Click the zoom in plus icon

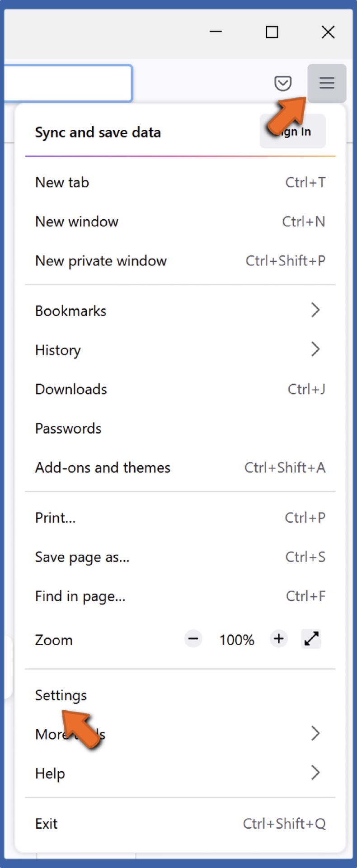click(x=278, y=639)
